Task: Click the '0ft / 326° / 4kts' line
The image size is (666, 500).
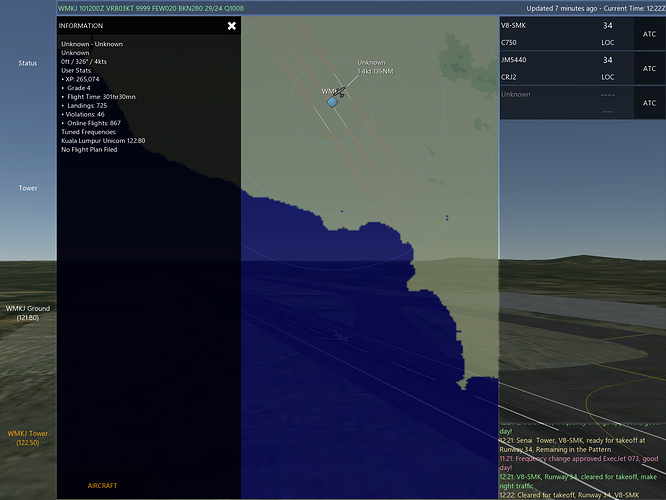Action: point(84,62)
